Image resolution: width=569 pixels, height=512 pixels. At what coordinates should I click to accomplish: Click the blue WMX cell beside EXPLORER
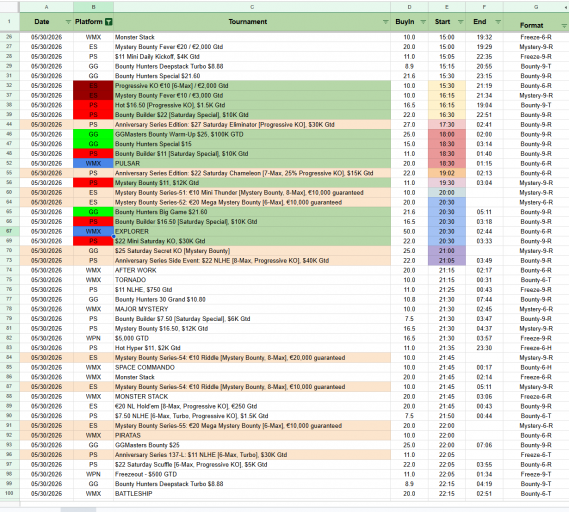click(x=93, y=231)
